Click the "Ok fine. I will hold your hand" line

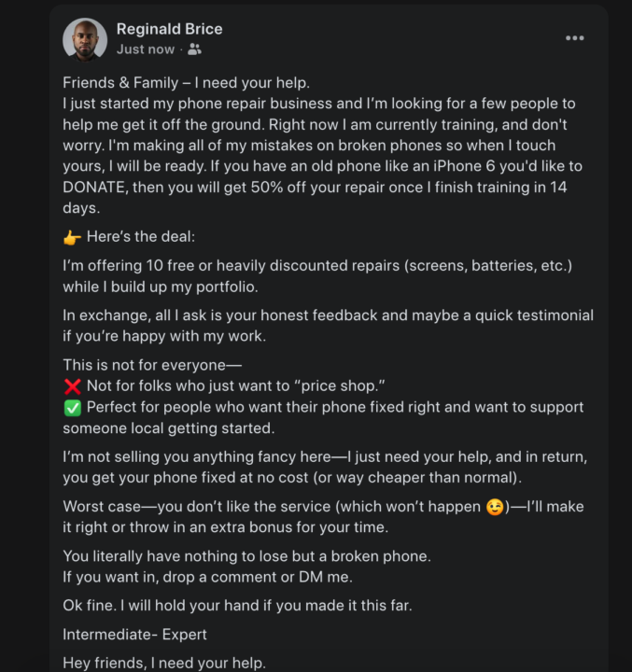(x=237, y=606)
